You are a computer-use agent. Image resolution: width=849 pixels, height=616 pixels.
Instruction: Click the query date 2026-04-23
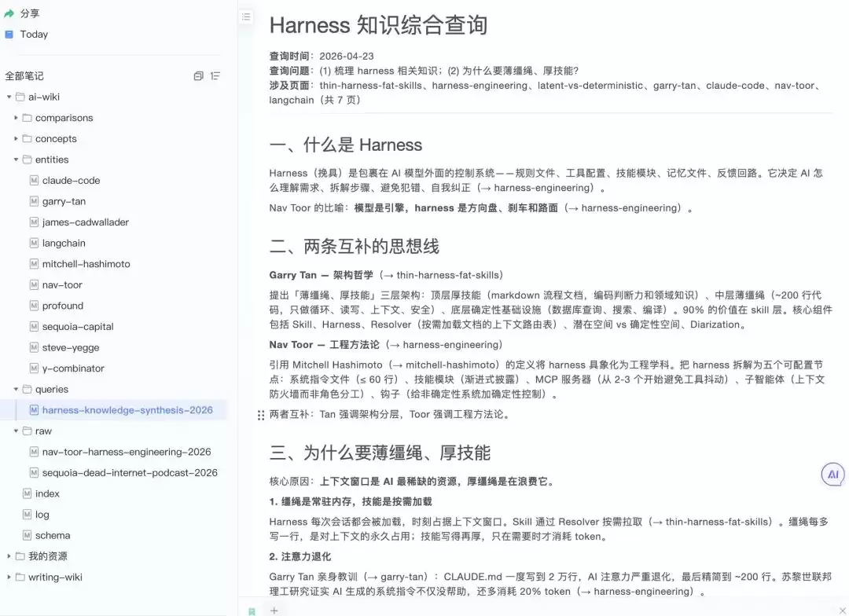[347, 57]
